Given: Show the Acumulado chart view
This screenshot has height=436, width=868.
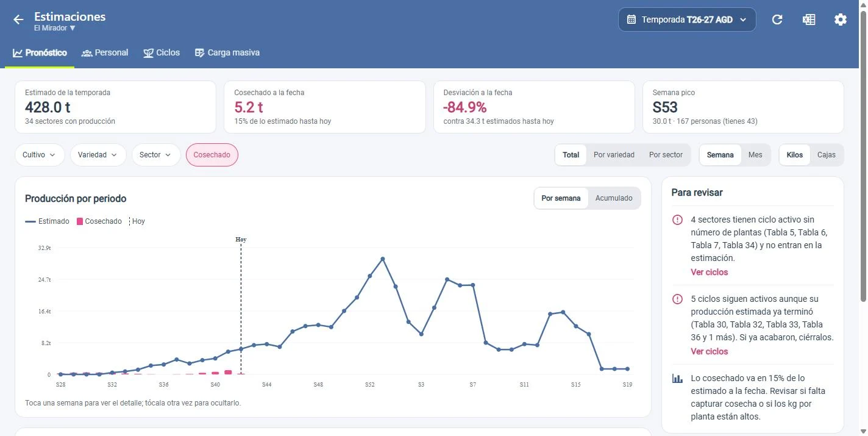Looking at the screenshot, I should coord(614,198).
